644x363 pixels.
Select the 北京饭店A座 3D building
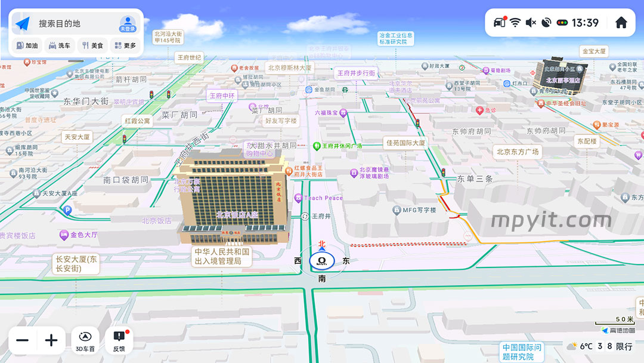[x=234, y=198]
